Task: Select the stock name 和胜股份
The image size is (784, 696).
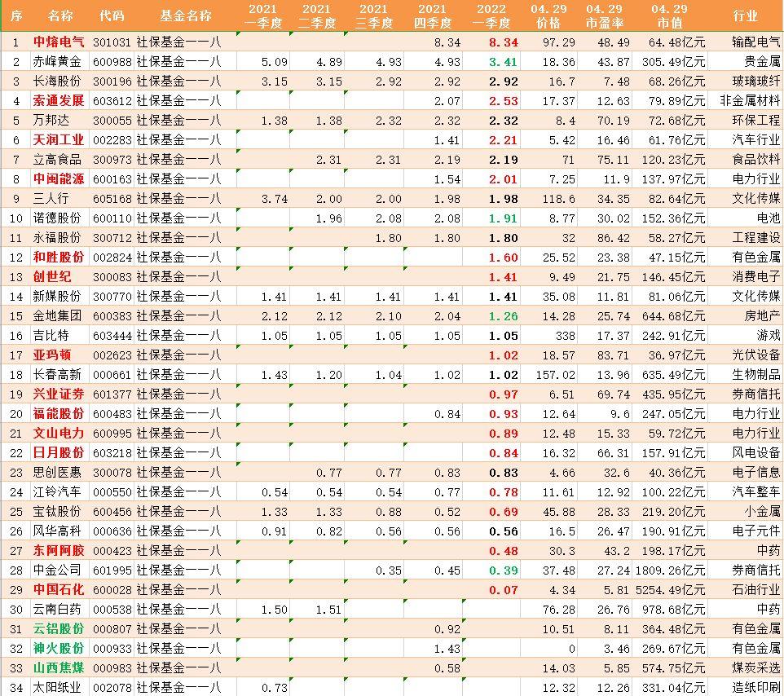Action: click(59, 258)
